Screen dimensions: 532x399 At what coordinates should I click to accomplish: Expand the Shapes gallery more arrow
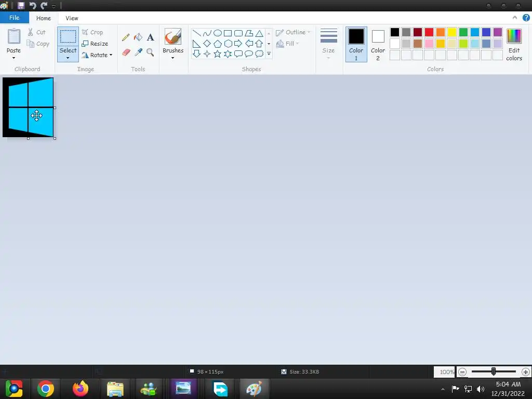(x=269, y=54)
